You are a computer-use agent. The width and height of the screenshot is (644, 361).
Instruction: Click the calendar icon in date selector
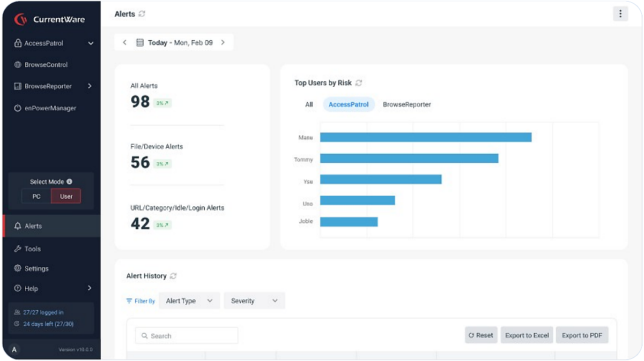140,42
